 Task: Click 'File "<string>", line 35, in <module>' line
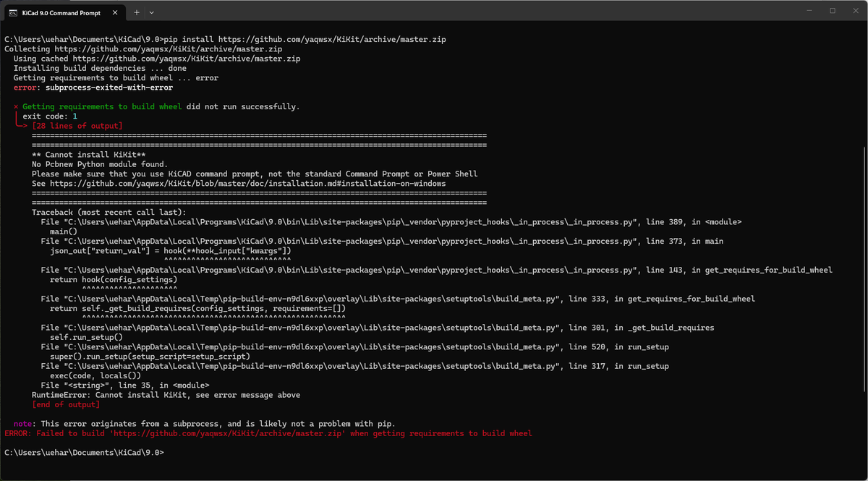click(x=125, y=386)
